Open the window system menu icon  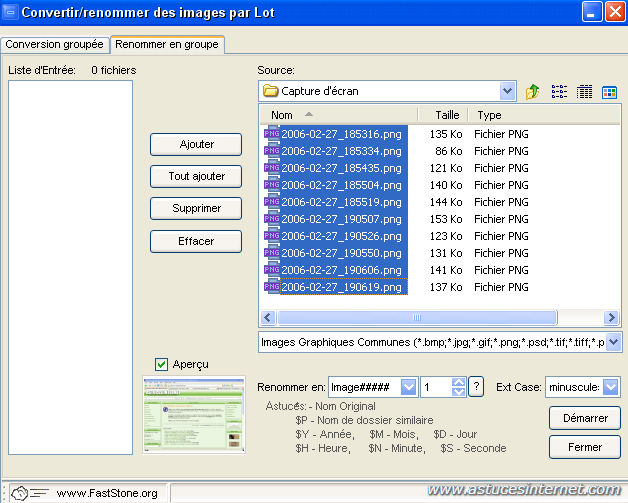click(10, 12)
